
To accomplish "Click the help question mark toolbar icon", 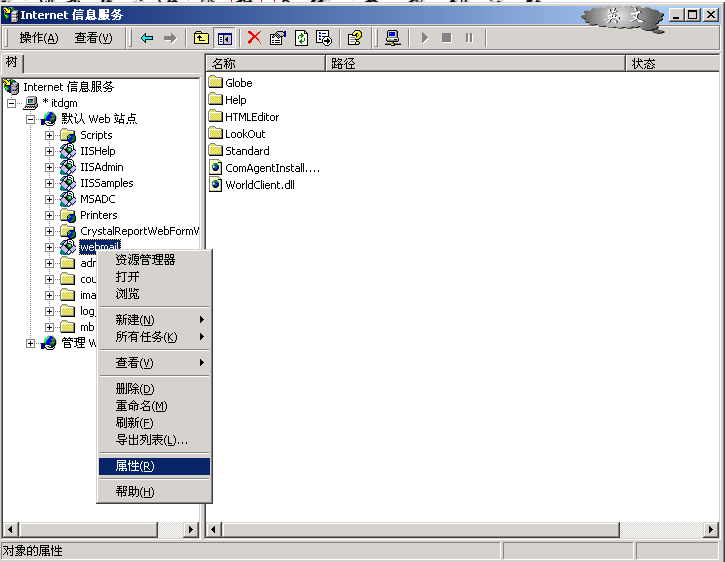I will coord(354,38).
